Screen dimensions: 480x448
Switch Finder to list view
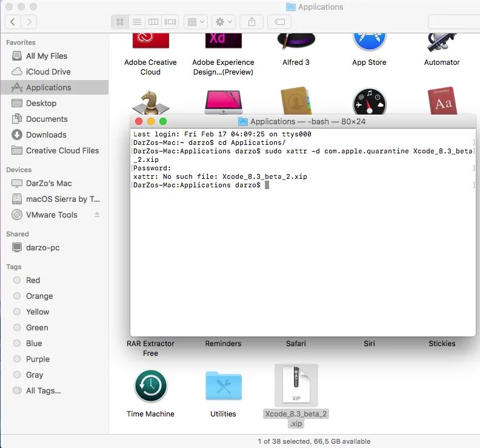point(137,22)
